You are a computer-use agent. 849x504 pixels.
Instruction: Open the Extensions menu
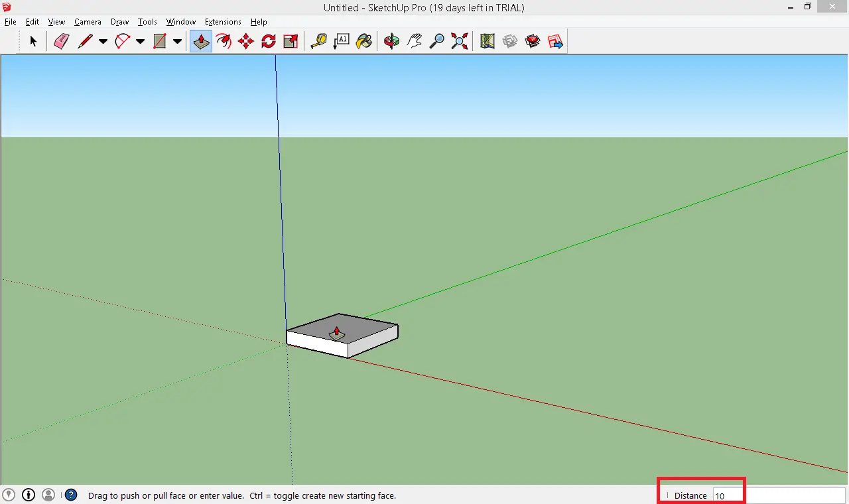223,22
